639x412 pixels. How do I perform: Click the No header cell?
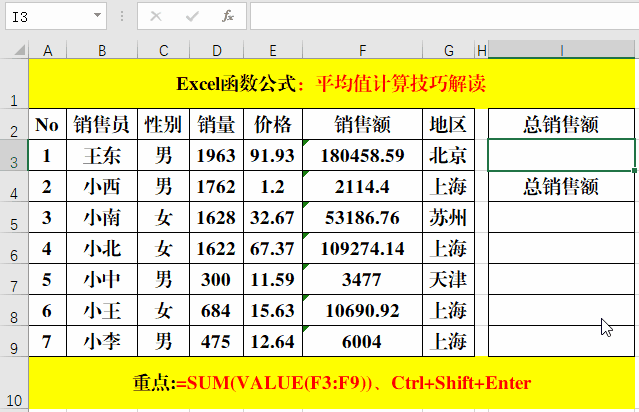pyautogui.click(x=47, y=124)
